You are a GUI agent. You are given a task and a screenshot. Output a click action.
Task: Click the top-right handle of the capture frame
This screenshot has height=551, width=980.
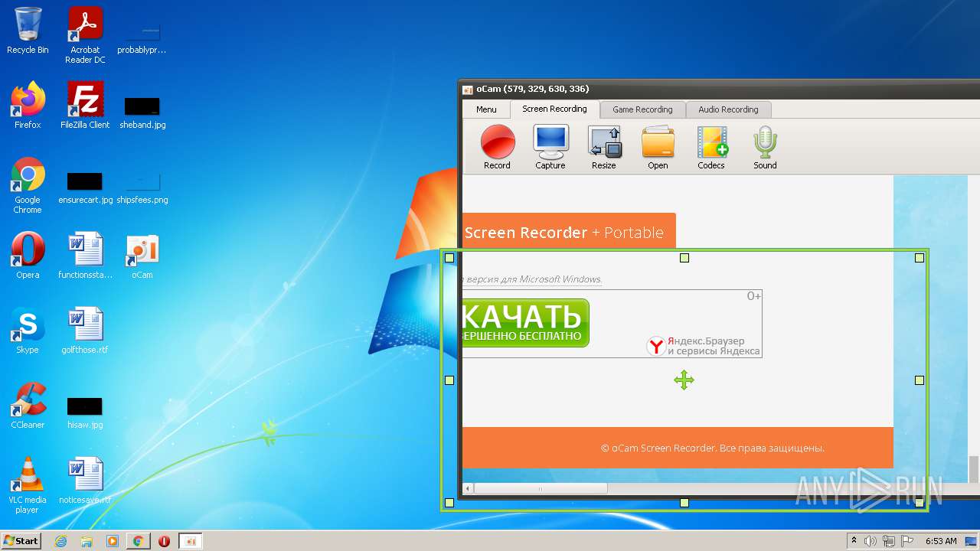click(x=920, y=258)
